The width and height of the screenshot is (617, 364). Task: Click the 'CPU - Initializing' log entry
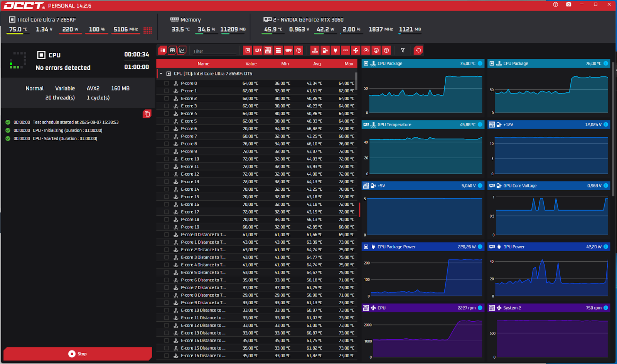[x=67, y=130]
